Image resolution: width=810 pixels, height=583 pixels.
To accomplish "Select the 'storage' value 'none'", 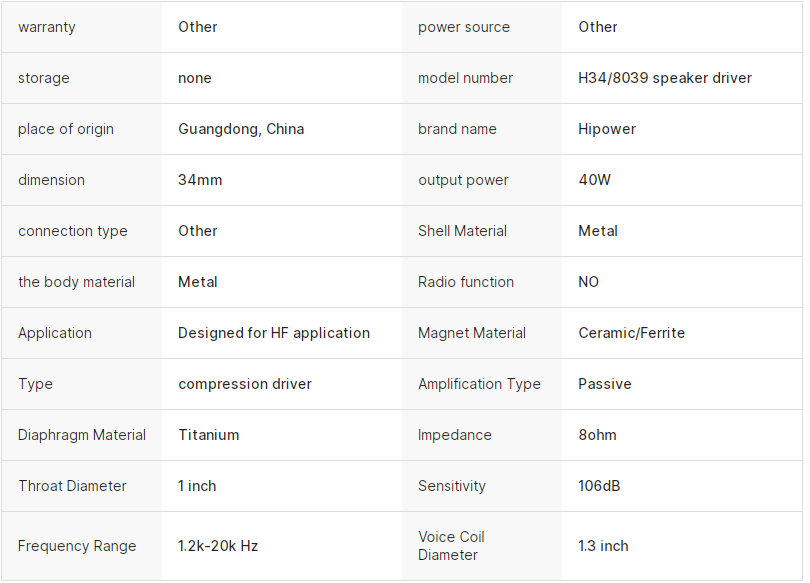I will tap(195, 78).
